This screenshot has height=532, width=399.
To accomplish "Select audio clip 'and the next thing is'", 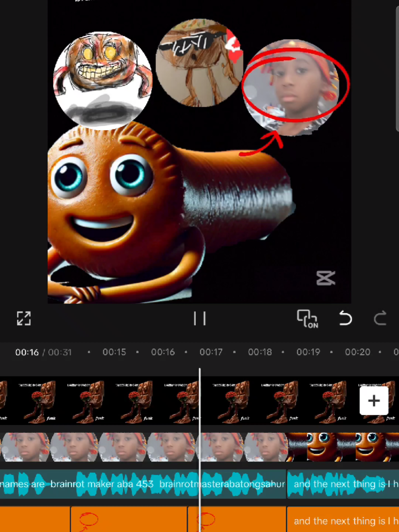I will tap(343, 484).
